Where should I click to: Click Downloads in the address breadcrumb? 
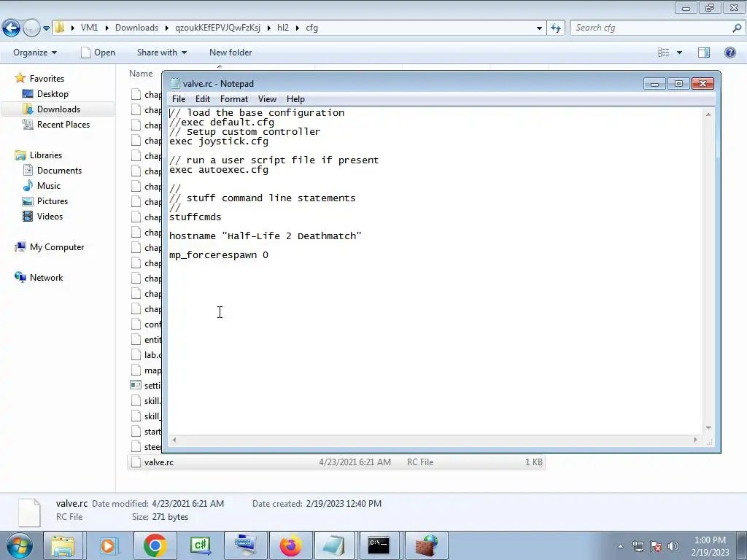point(136,28)
